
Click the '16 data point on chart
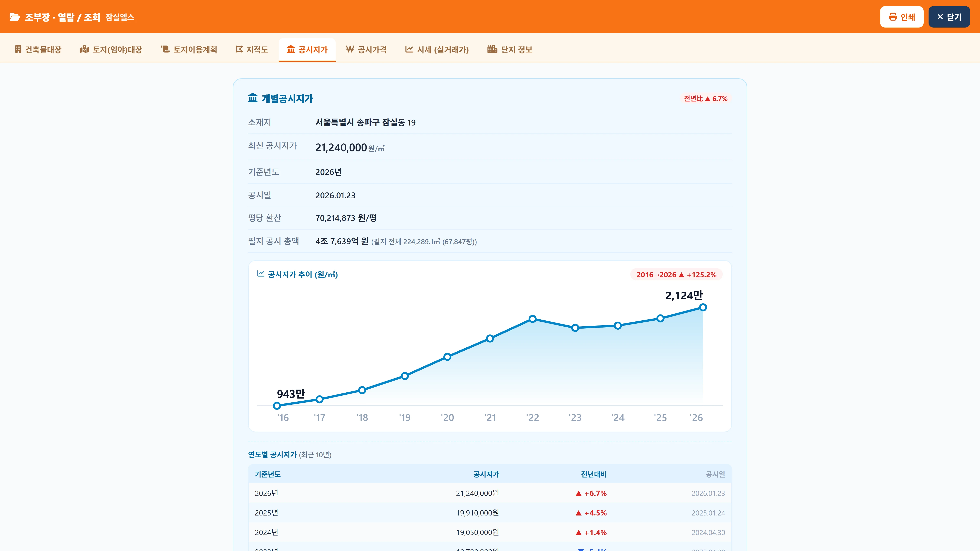277,406
